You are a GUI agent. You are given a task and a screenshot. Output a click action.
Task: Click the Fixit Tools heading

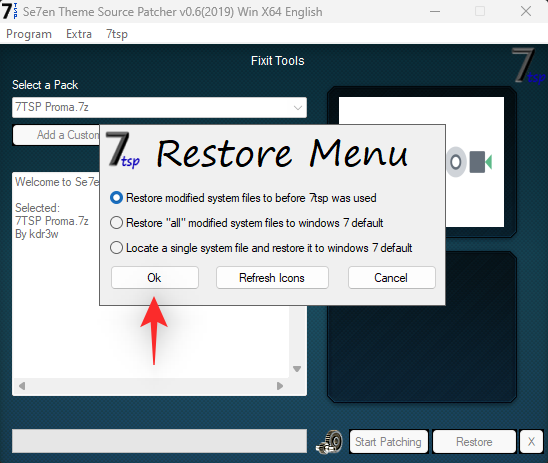[277, 61]
